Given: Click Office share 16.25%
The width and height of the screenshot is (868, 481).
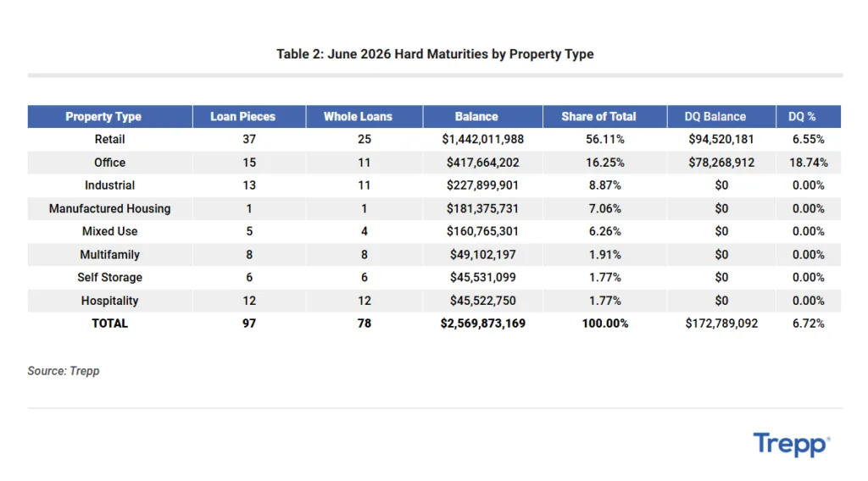Looking at the screenshot, I should click(x=605, y=163).
